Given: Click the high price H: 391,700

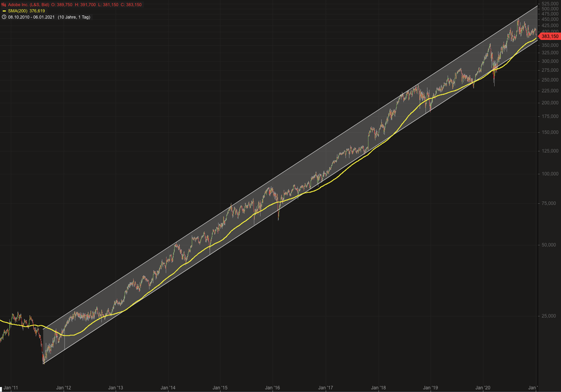Looking at the screenshot, I should point(85,4).
